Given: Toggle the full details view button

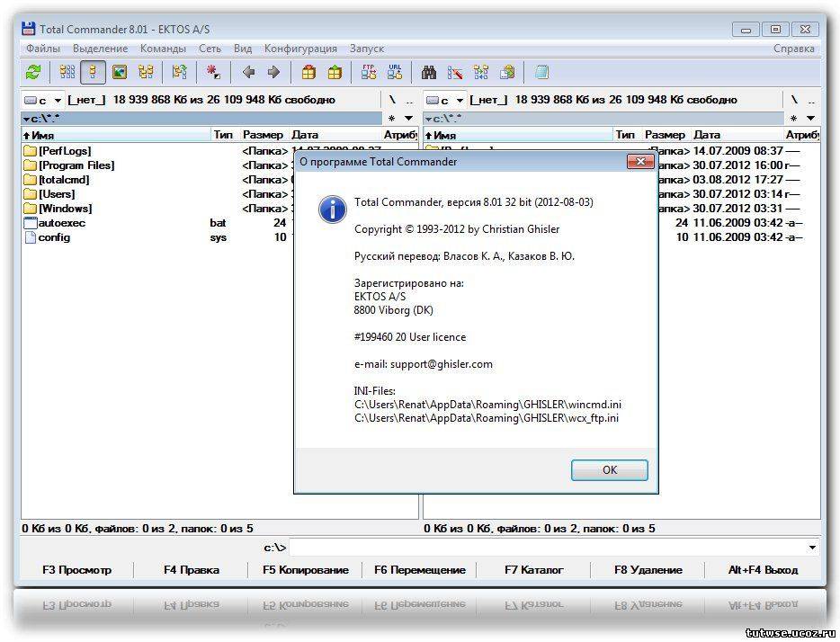Looking at the screenshot, I should (93, 73).
